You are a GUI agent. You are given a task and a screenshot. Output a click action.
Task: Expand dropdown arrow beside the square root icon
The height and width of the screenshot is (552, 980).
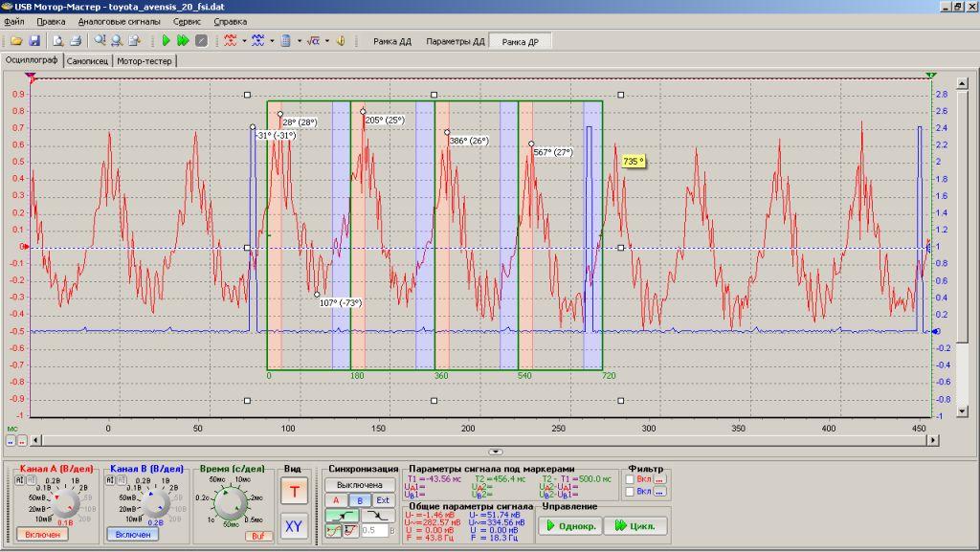[327, 41]
